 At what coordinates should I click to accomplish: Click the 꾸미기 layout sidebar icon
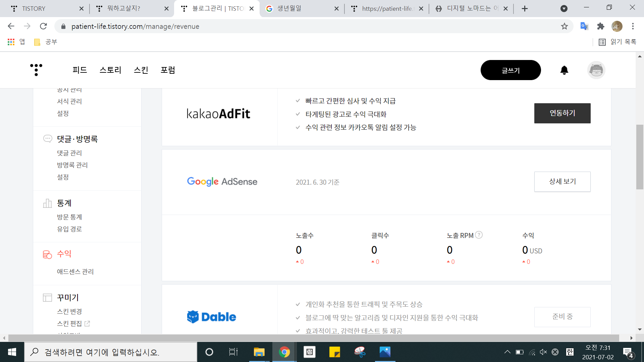47,298
